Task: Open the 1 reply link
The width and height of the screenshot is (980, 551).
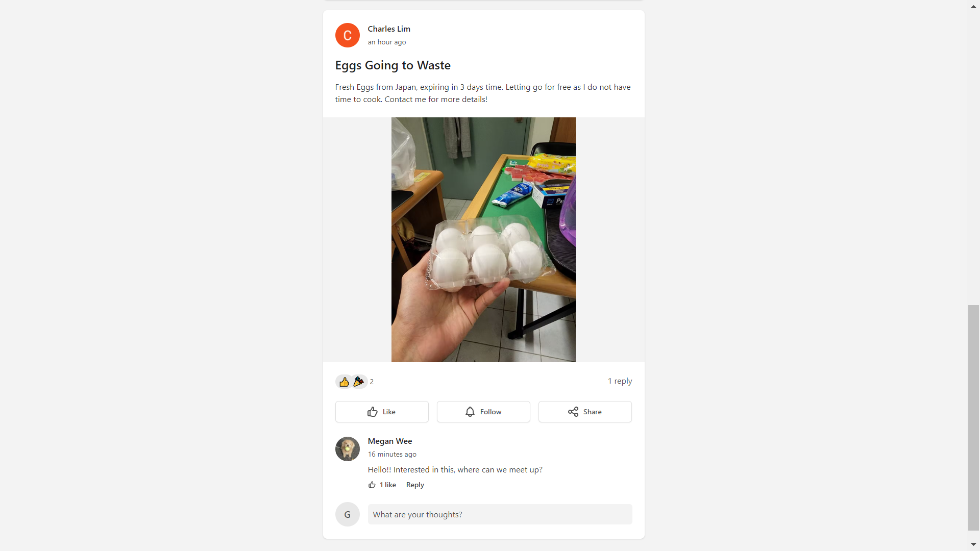Action: pyautogui.click(x=620, y=381)
